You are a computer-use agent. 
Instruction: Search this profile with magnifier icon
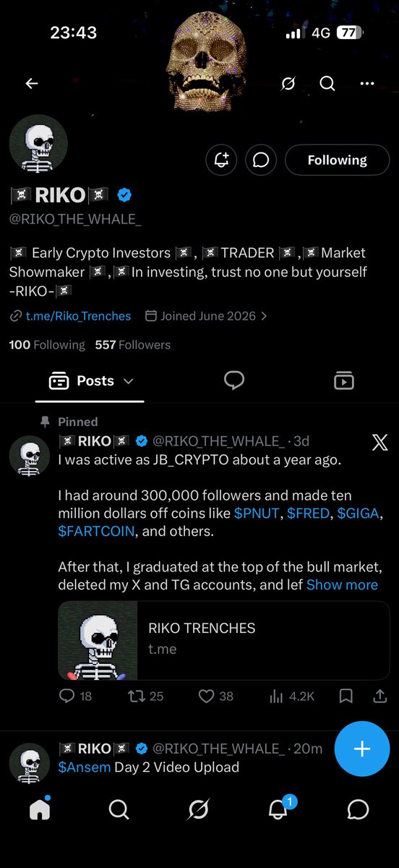(x=327, y=84)
